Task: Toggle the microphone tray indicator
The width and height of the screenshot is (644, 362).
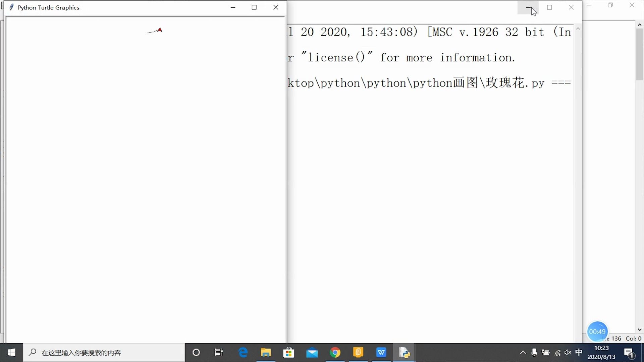Action: pos(535,353)
